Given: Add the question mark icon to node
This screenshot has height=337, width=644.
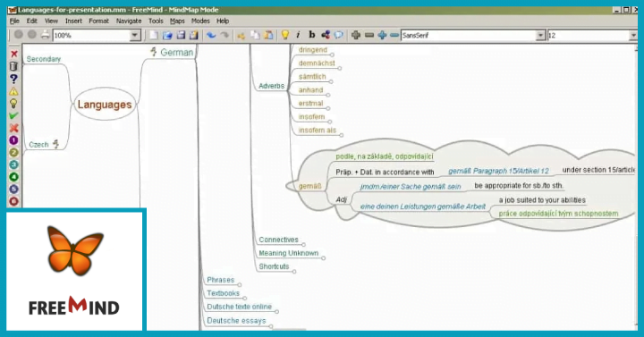Looking at the screenshot, I should 13,79.
